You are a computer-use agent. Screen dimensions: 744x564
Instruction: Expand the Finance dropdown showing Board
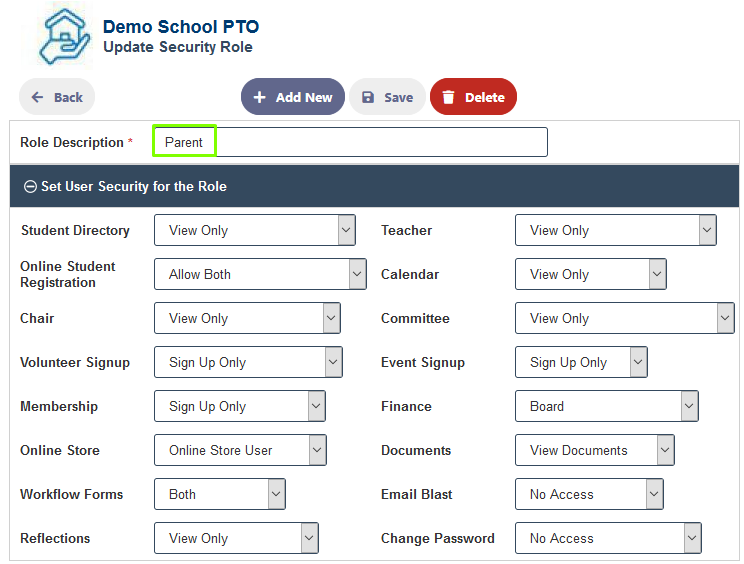pyautogui.click(x=606, y=406)
